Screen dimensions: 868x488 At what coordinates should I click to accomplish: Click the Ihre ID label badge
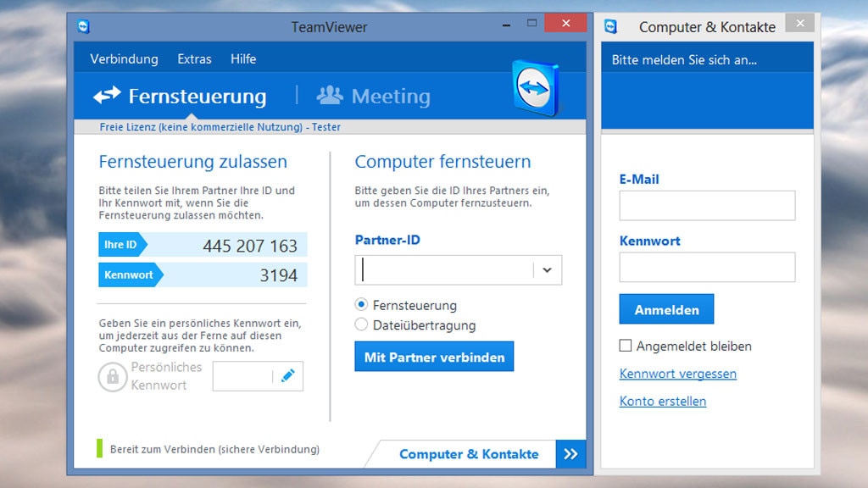click(x=121, y=245)
